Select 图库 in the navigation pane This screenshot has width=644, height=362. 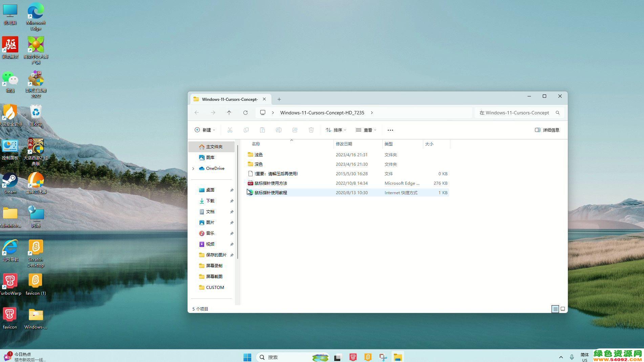[212, 157]
